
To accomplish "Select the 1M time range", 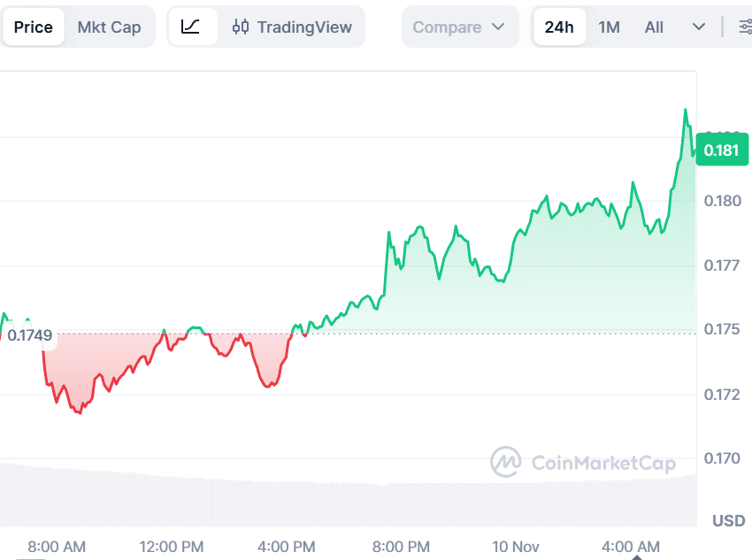I will tap(609, 27).
